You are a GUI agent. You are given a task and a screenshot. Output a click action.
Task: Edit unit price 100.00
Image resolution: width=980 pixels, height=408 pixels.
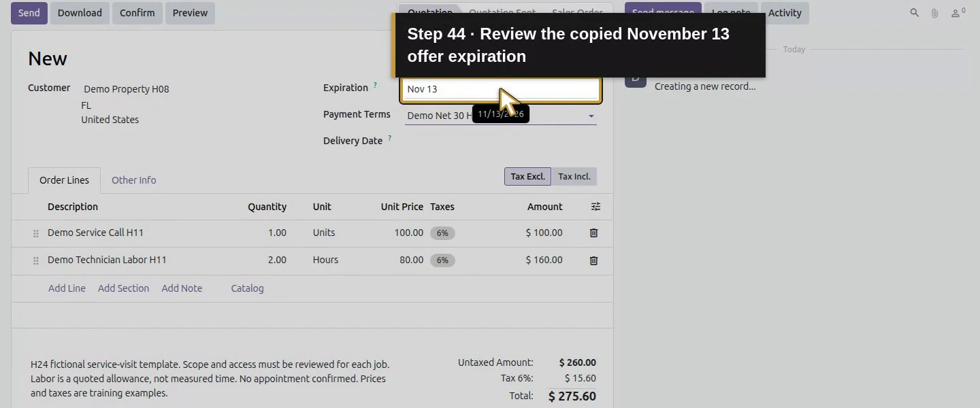pyautogui.click(x=408, y=233)
